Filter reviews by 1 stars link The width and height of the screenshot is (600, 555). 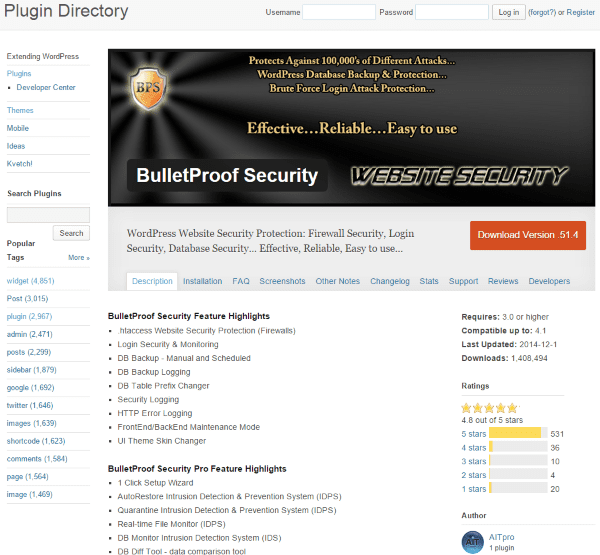click(473, 489)
